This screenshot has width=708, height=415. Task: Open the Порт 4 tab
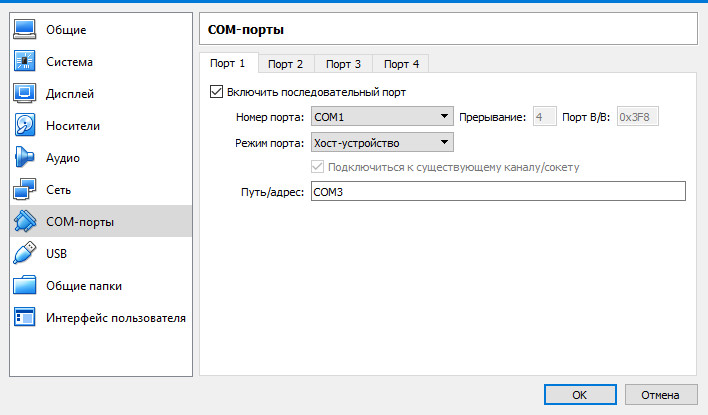pyautogui.click(x=401, y=64)
